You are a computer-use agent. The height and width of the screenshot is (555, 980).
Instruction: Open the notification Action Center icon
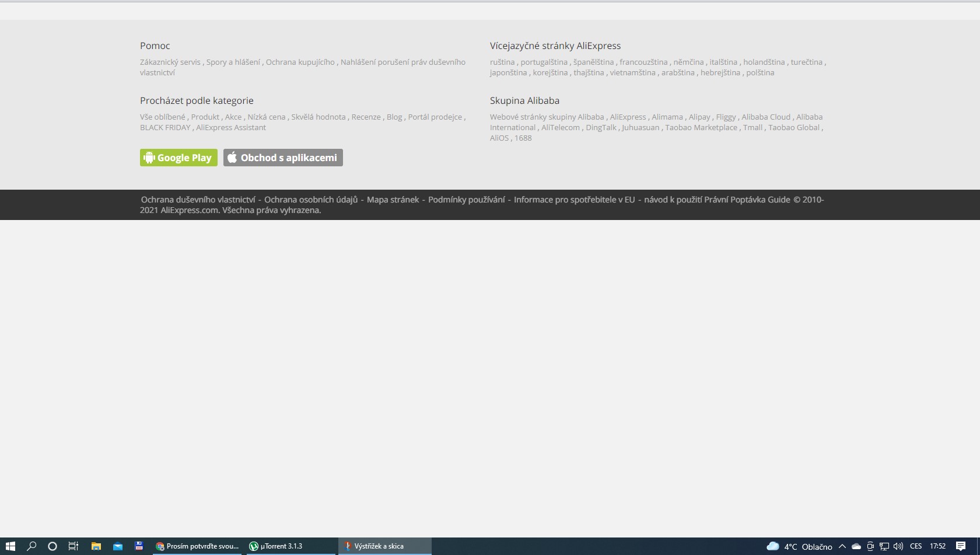click(961, 546)
